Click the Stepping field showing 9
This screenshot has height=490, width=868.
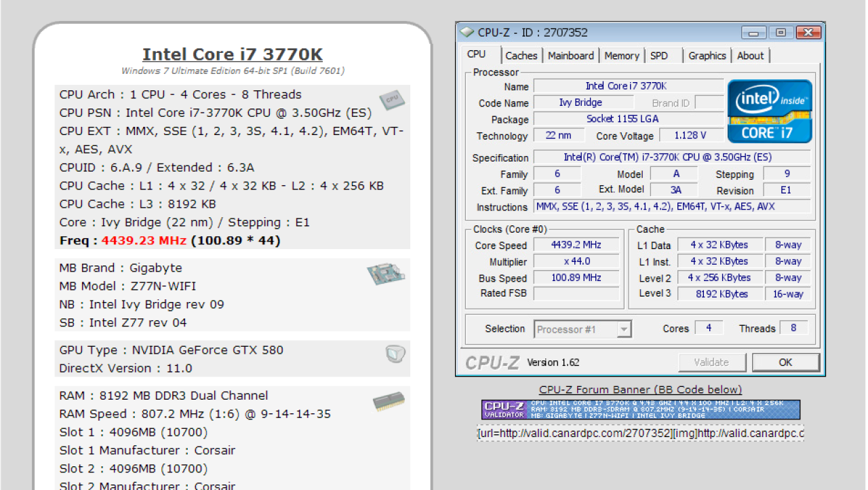click(787, 174)
